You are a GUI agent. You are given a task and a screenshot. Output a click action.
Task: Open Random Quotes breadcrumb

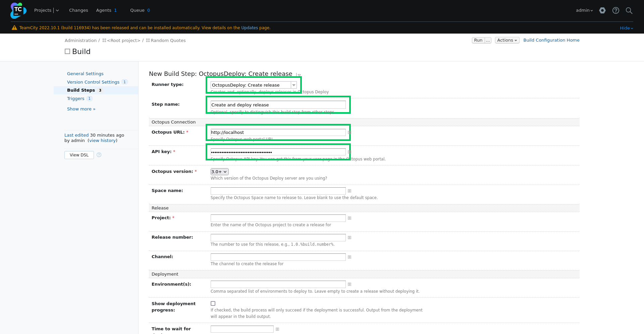[168, 41]
